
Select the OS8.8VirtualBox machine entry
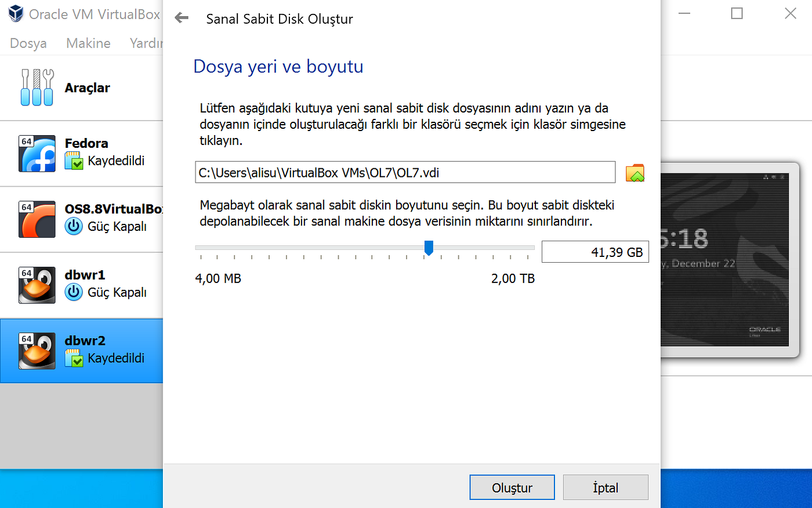click(x=82, y=219)
